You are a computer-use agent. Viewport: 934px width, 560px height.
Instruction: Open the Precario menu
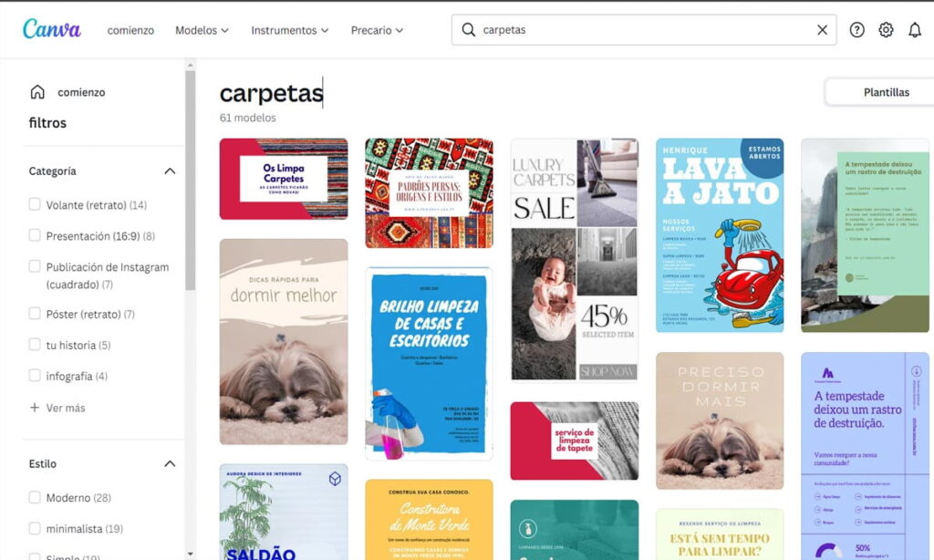(377, 30)
